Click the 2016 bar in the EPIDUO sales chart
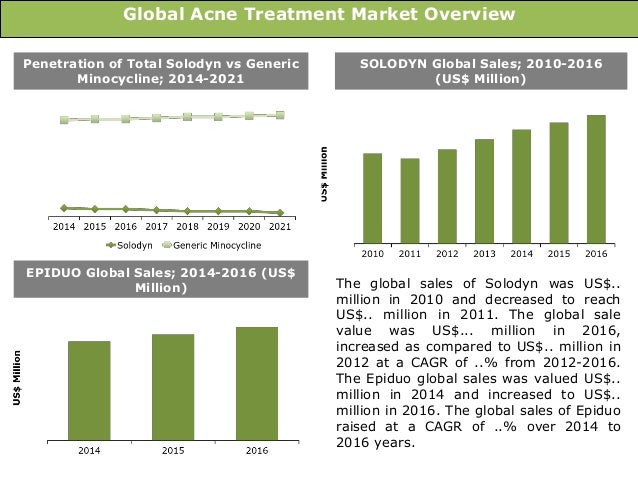 (x=257, y=383)
